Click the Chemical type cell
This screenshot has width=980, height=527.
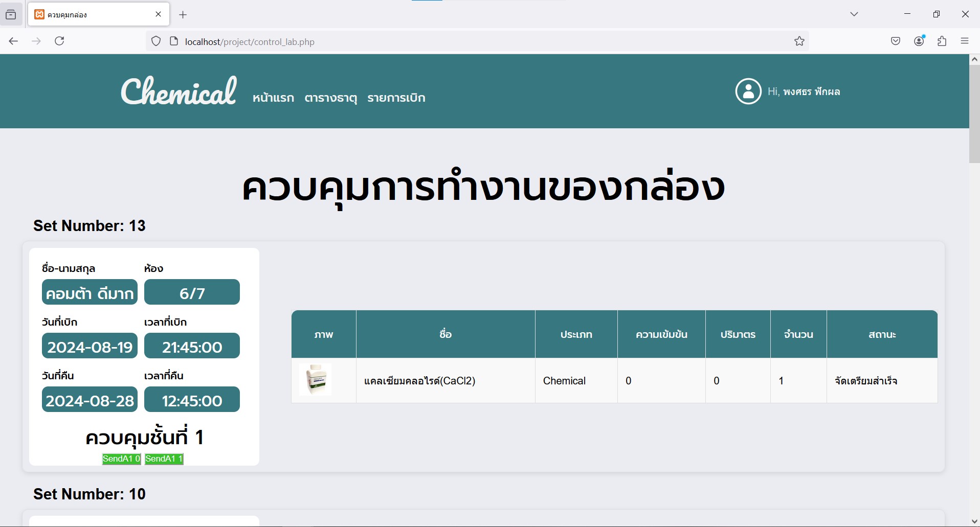click(576, 380)
